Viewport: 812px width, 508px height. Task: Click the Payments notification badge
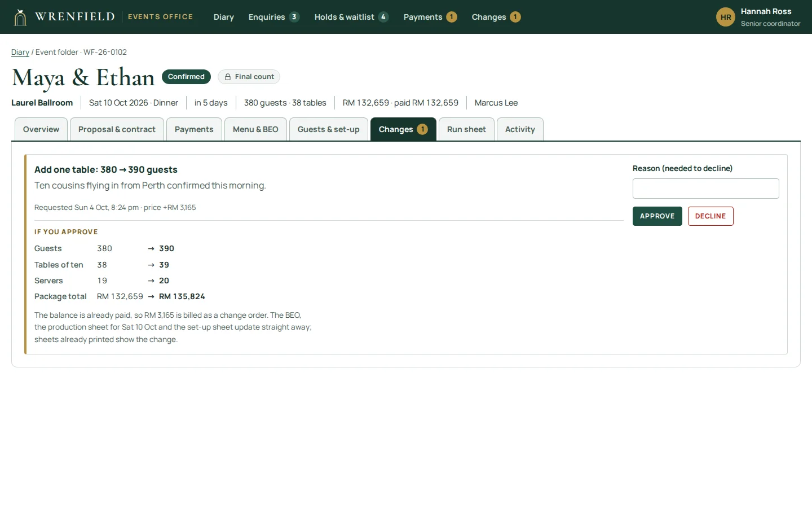coord(452,17)
